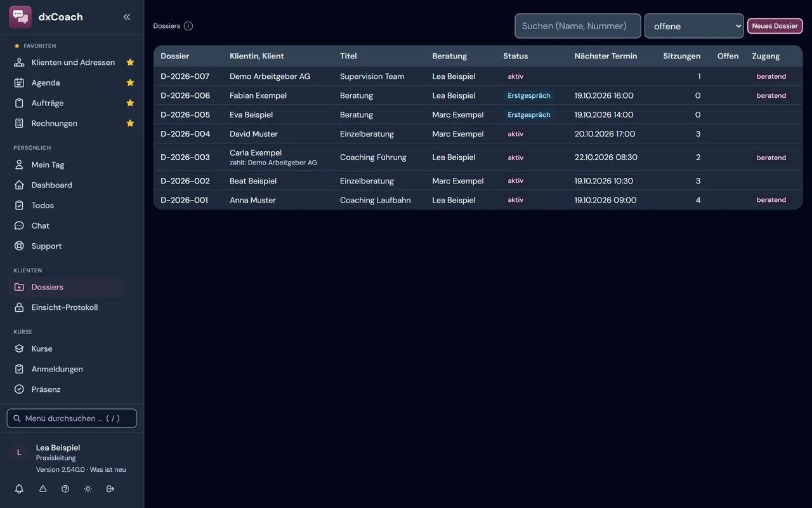
Task: Unfavorite Klienten und Adressen via its star
Action: (130, 62)
